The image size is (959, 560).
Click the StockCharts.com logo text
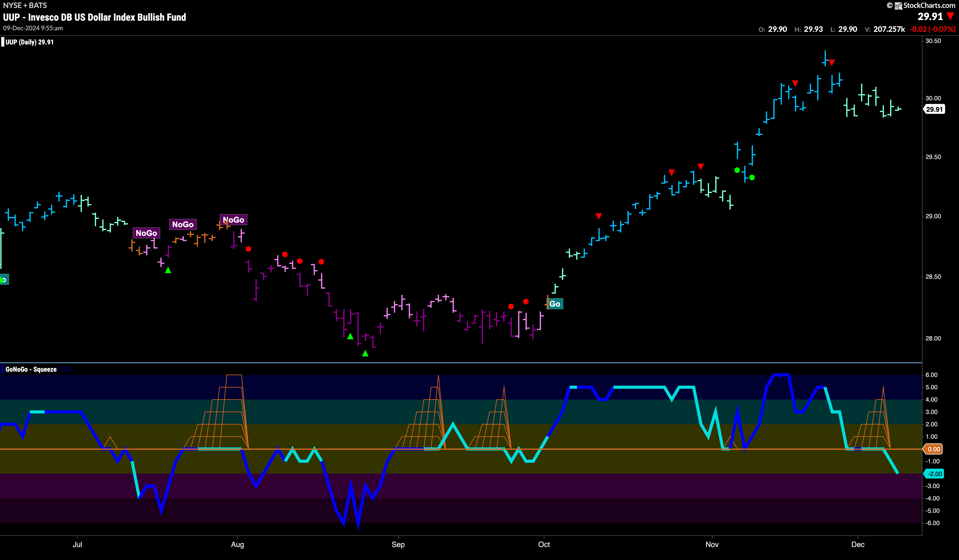(929, 5)
